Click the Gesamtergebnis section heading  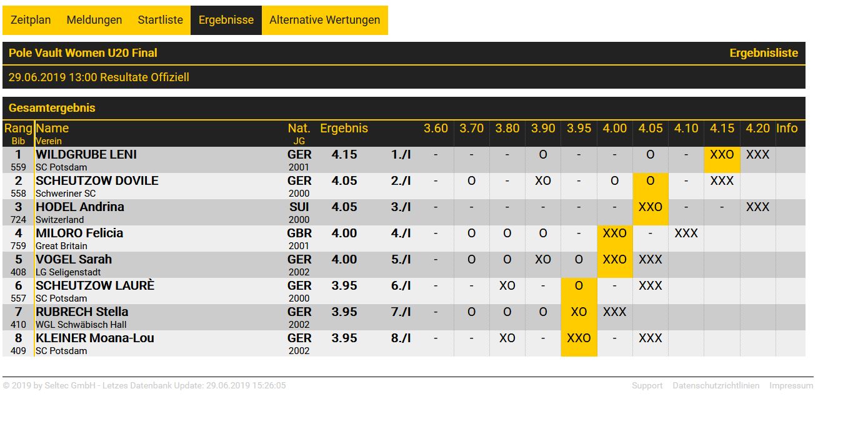pos(52,108)
